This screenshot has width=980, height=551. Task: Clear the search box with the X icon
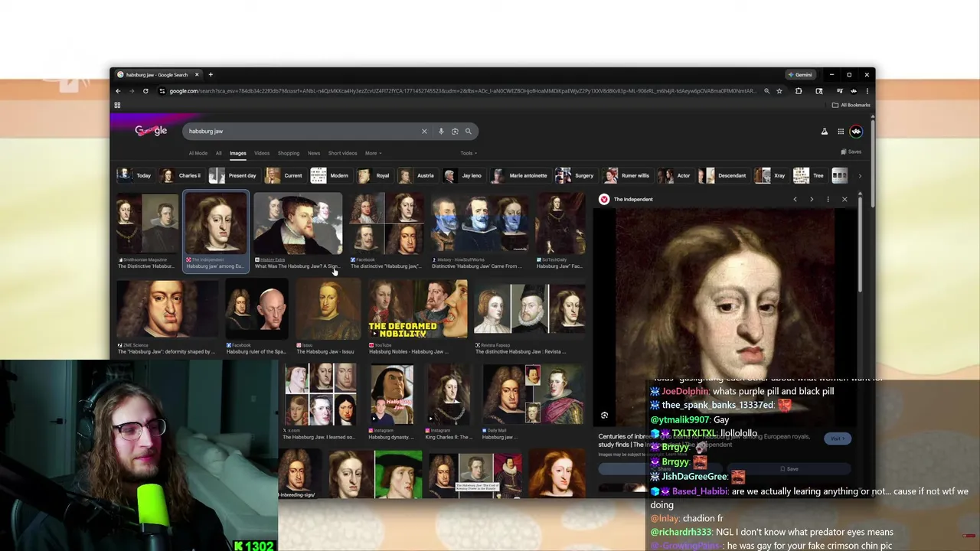pyautogui.click(x=424, y=131)
